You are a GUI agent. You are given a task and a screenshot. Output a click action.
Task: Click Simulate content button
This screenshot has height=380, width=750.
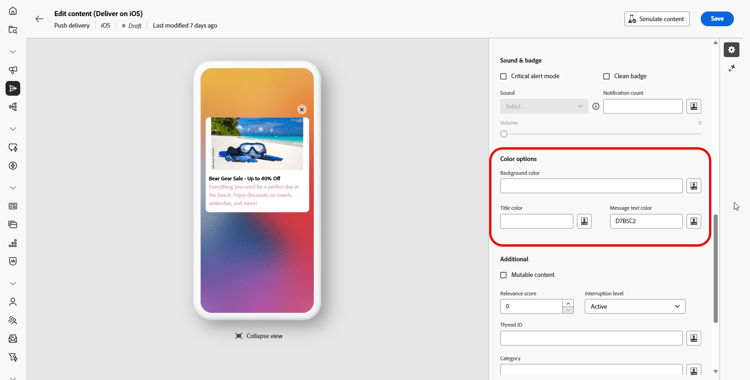[657, 19]
